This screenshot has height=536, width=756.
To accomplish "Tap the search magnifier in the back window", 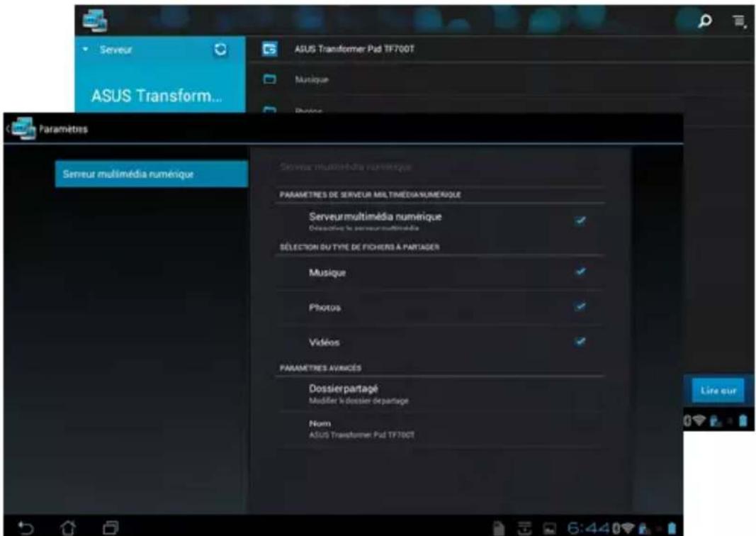I will pyautogui.click(x=705, y=21).
